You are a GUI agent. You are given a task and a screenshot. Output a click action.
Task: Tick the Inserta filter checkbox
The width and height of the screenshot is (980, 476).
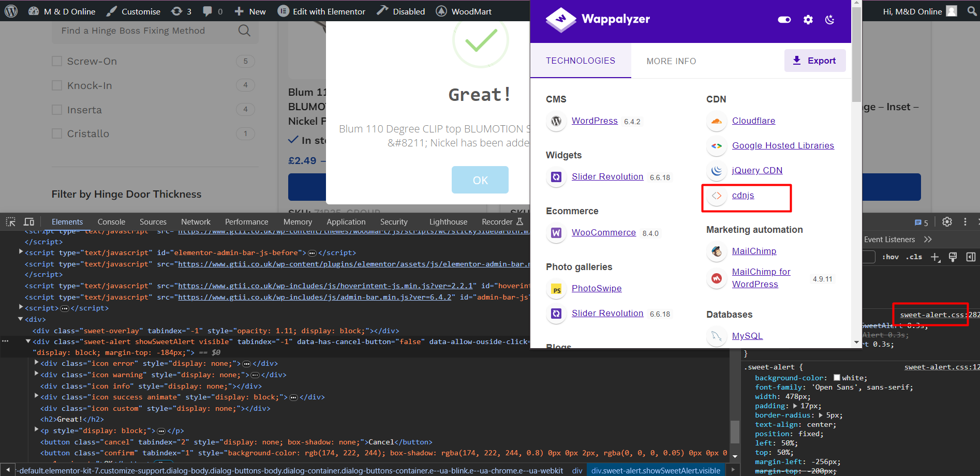[57, 110]
